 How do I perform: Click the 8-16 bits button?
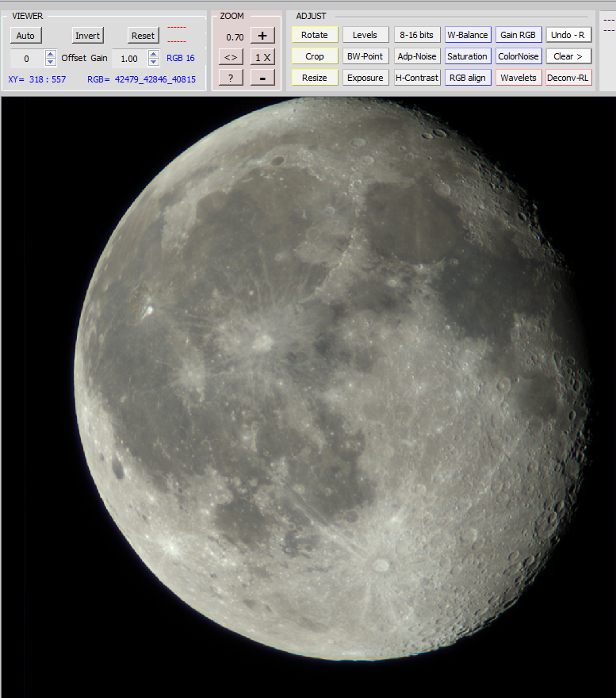tap(416, 35)
